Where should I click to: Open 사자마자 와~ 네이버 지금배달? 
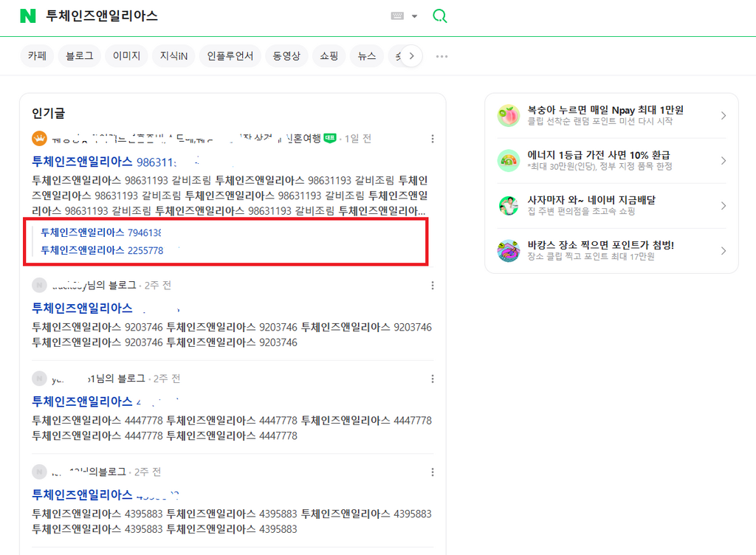tap(591, 199)
